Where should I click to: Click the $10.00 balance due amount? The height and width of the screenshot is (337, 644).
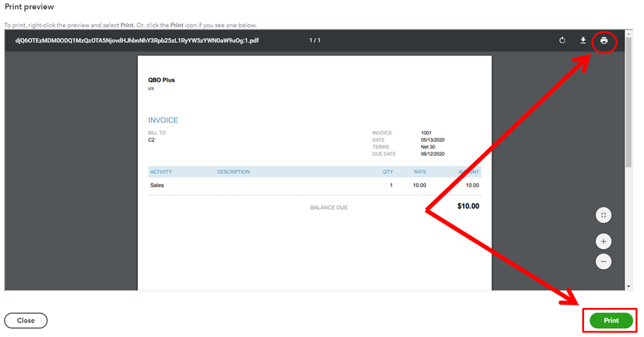tap(468, 206)
